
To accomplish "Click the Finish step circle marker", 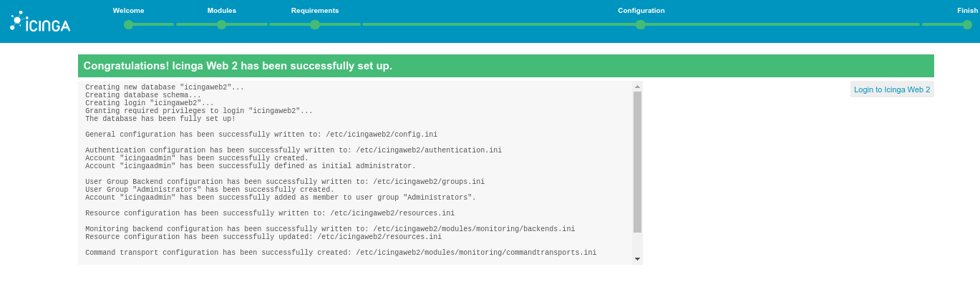I will [967, 24].
